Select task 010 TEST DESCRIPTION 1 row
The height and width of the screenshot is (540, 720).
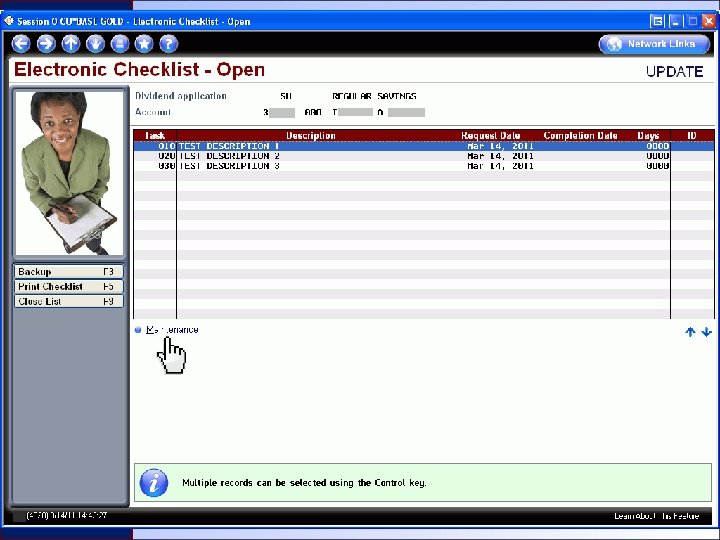(x=423, y=146)
